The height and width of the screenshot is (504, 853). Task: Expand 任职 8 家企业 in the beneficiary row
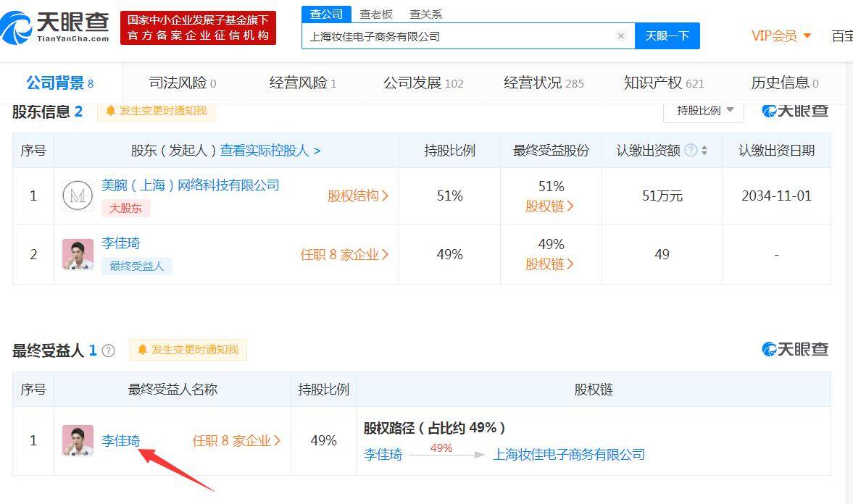(x=237, y=441)
